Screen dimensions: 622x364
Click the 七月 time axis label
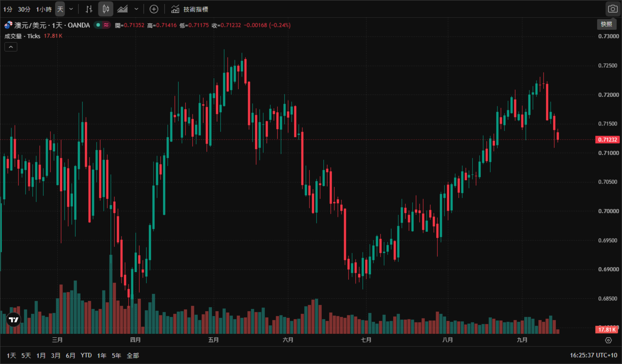pyautogui.click(x=366, y=340)
